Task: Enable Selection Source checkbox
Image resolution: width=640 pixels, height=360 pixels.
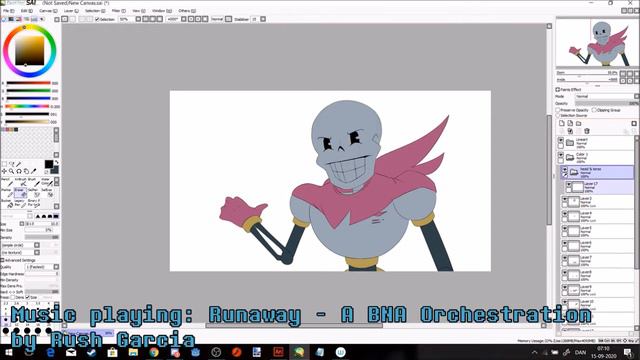Action: (558, 116)
